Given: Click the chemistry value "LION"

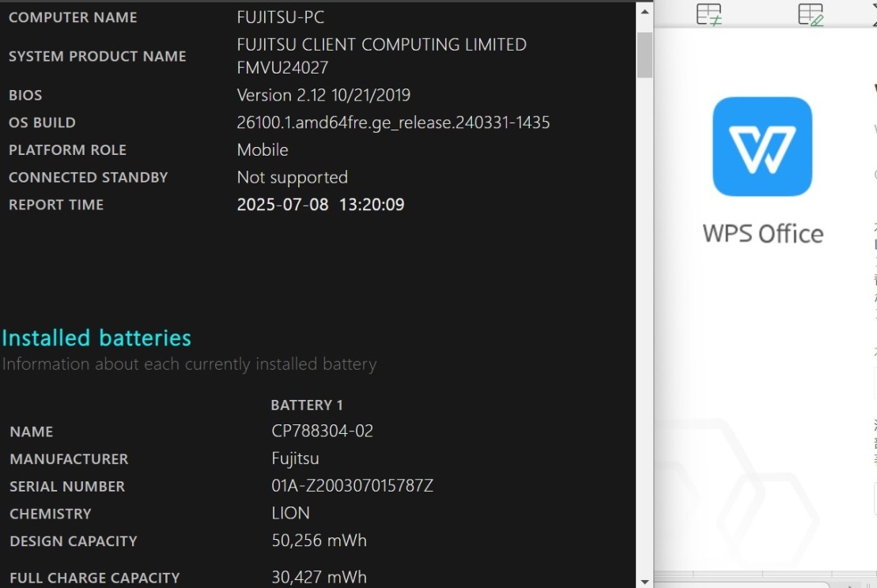Looking at the screenshot, I should tap(290, 513).
